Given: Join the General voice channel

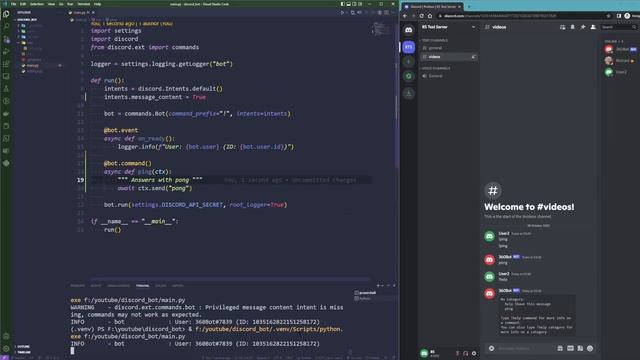Looking at the screenshot, I should tap(448, 76).
